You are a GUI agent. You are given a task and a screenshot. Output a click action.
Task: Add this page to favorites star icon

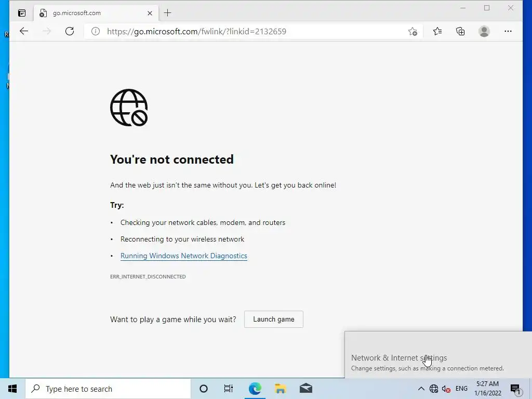tap(413, 32)
